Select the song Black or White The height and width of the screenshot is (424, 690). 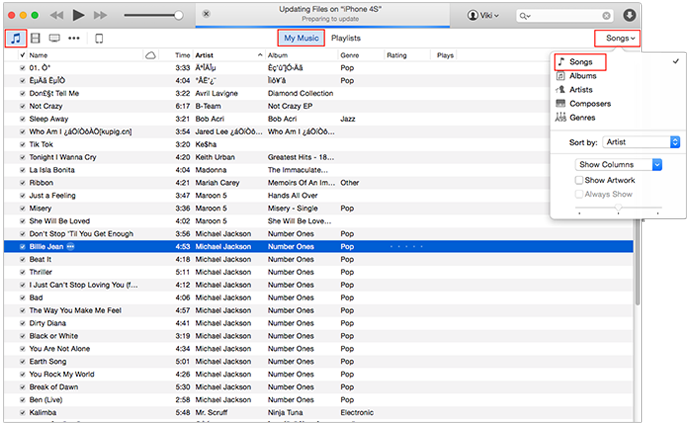(54, 336)
